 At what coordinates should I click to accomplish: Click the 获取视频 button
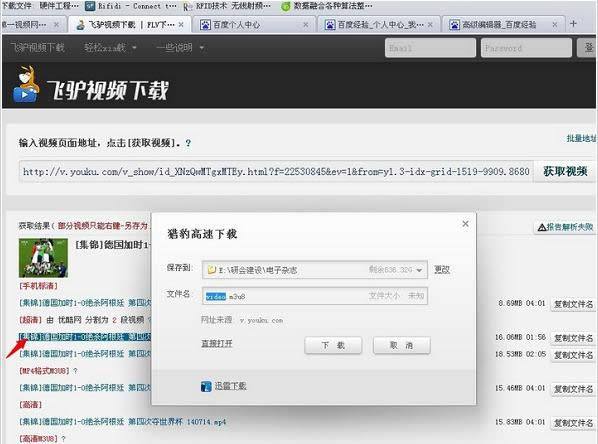pos(565,171)
